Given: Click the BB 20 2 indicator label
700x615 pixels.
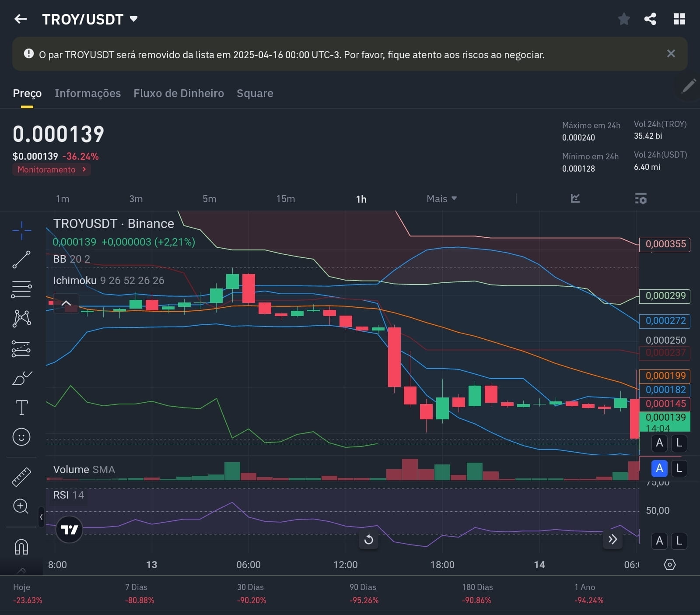Looking at the screenshot, I should coord(72,259).
